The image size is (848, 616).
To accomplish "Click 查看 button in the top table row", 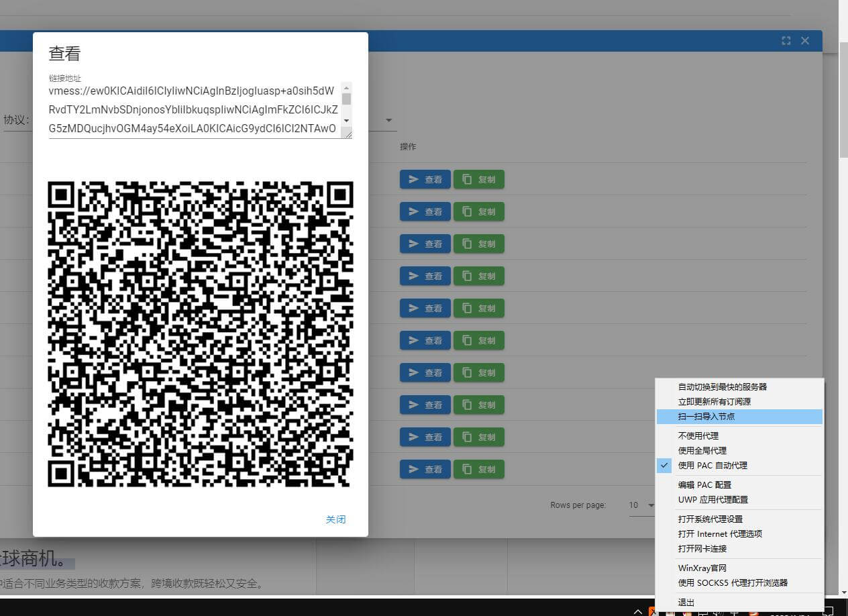I will pos(425,179).
